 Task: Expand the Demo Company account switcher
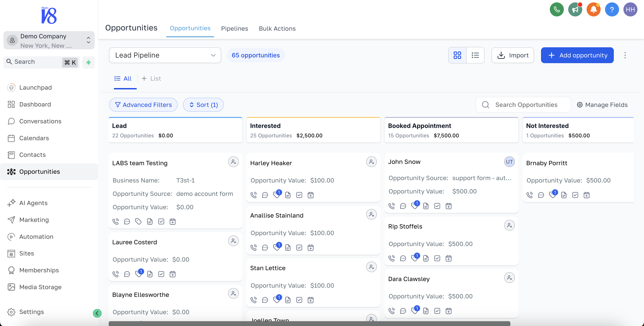pos(49,40)
